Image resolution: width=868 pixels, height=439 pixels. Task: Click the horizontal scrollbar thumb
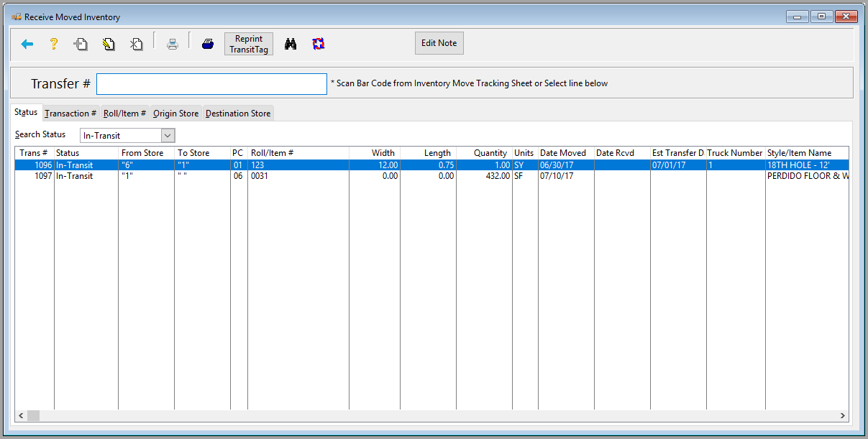[34, 415]
